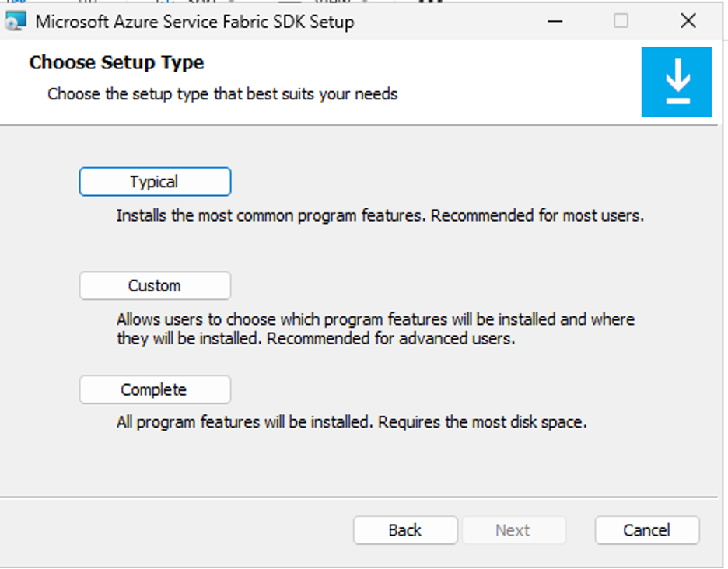Click the Typical option description text
This screenshot has width=728, height=569.
[380, 215]
